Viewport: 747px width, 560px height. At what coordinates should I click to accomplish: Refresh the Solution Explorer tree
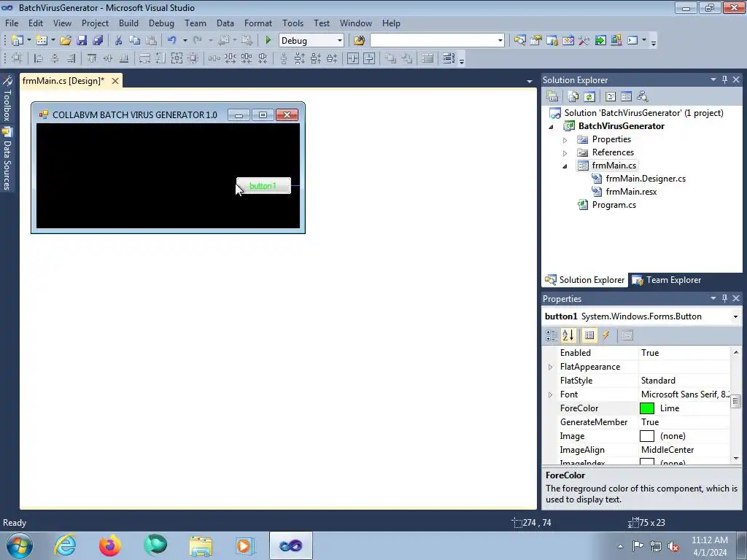coord(589,97)
